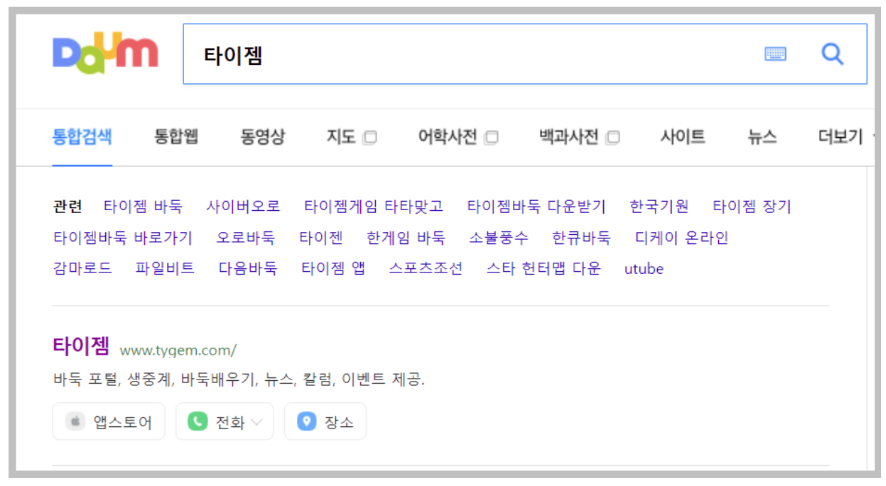Open related search 타이젬게임 타타맞고
The height and width of the screenshot is (486, 886).
coord(373,206)
